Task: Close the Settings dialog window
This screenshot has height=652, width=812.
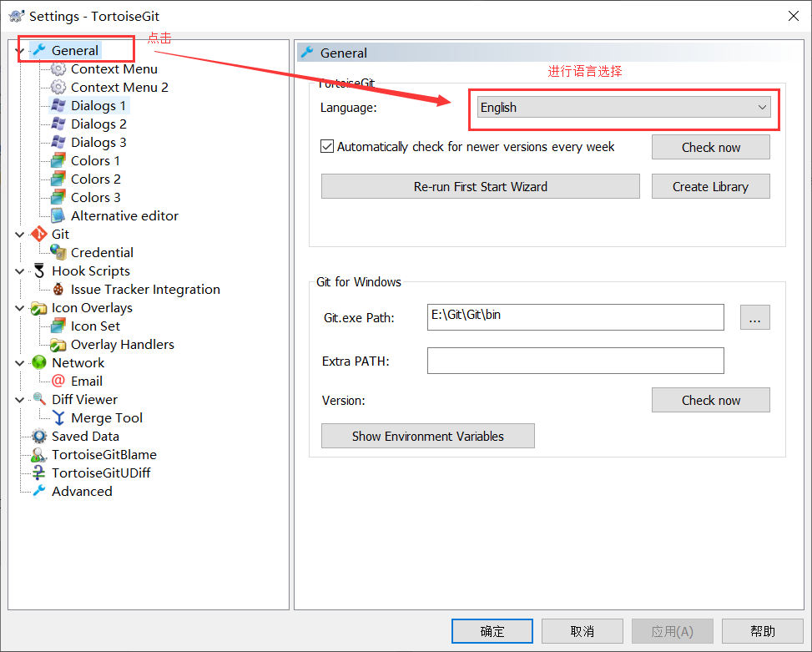Action: point(794,16)
